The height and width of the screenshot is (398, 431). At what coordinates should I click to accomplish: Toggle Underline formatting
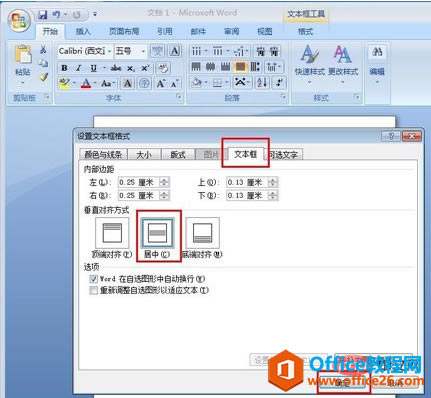click(94, 68)
